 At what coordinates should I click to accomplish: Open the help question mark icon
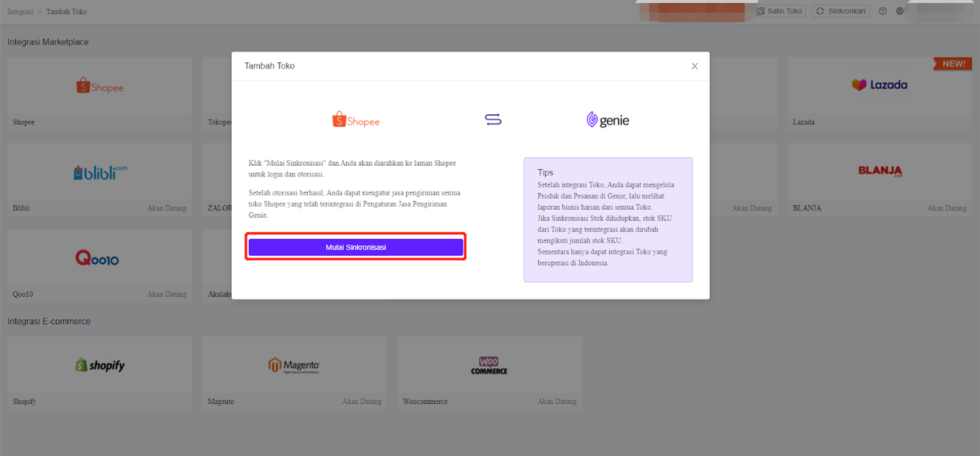[x=883, y=11]
